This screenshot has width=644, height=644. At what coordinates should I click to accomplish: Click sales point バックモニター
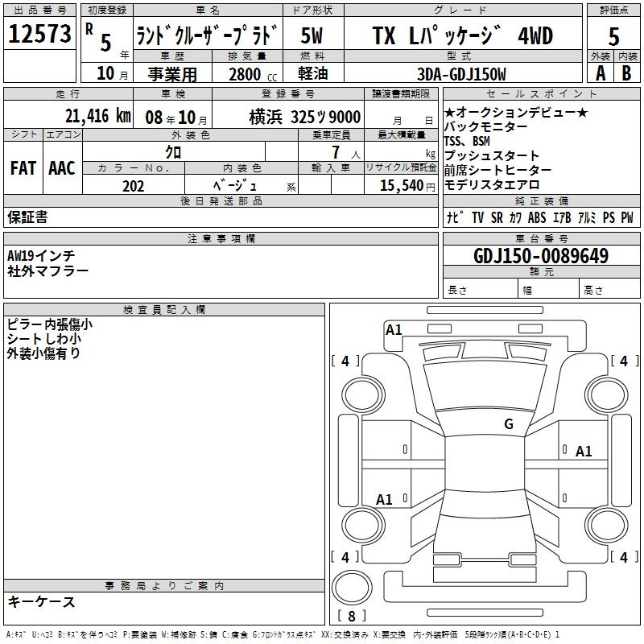pyautogui.click(x=486, y=126)
